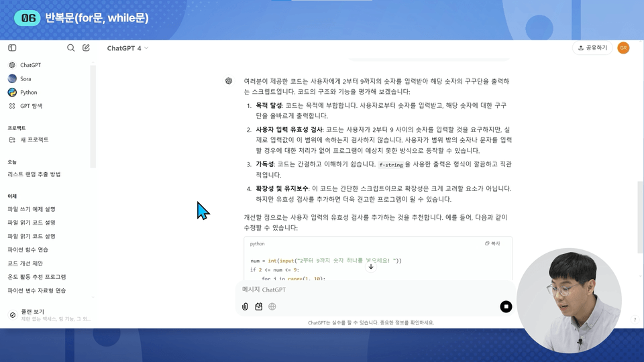Click the help question mark icon

635,319
